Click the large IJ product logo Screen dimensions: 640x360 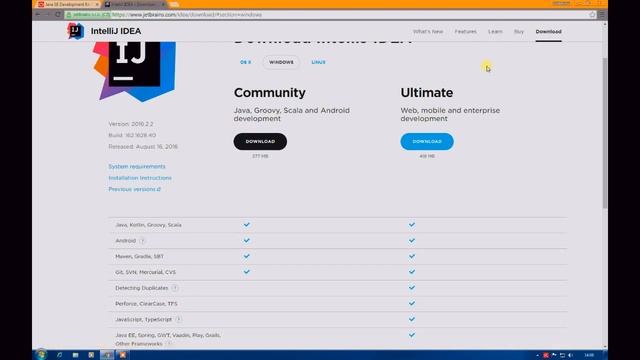tap(134, 71)
